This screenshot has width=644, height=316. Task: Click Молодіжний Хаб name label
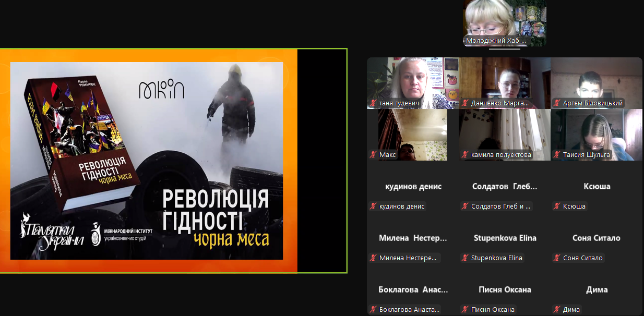tap(496, 40)
